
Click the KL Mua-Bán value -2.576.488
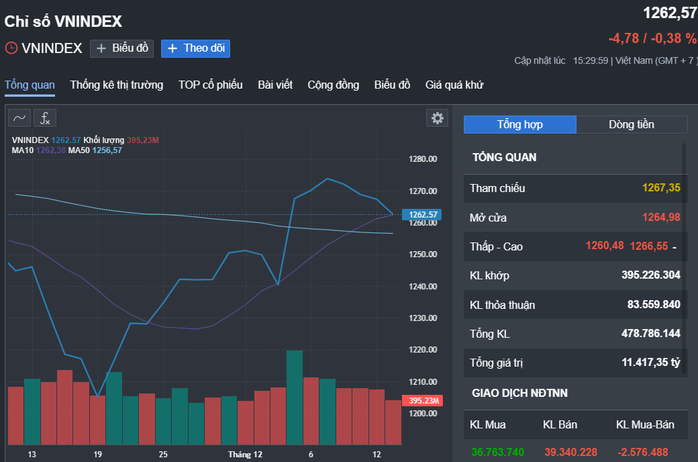coord(643,453)
